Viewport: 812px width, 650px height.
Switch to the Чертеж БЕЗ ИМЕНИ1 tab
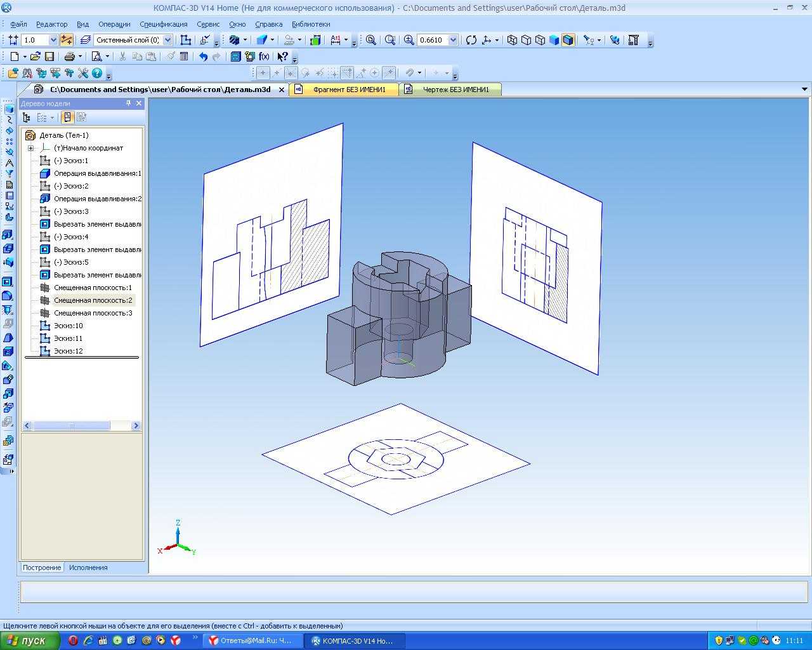[455, 90]
